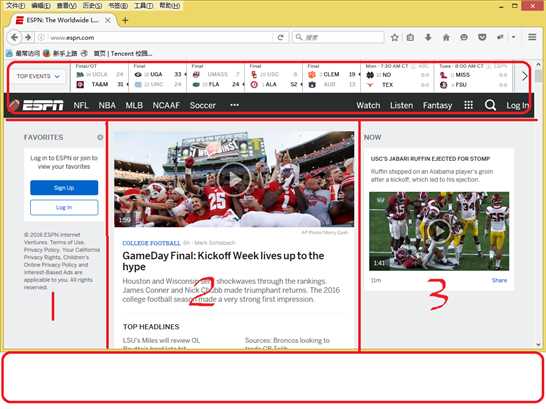
Task: Open favorites settings gear icon
Action: (x=100, y=137)
